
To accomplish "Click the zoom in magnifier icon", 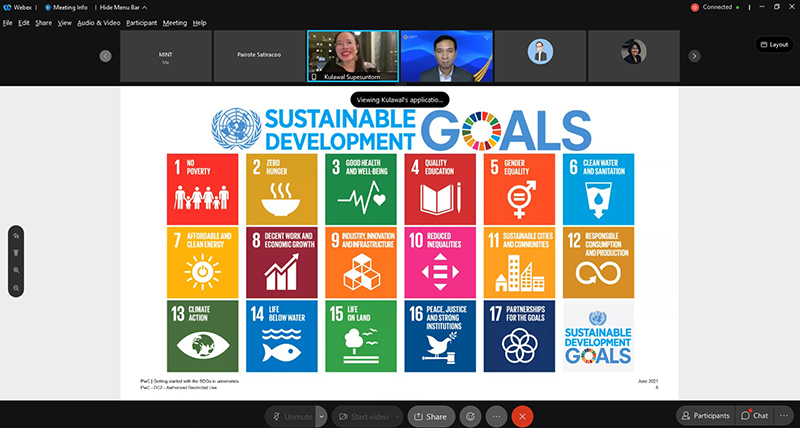I will coord(16,270).
